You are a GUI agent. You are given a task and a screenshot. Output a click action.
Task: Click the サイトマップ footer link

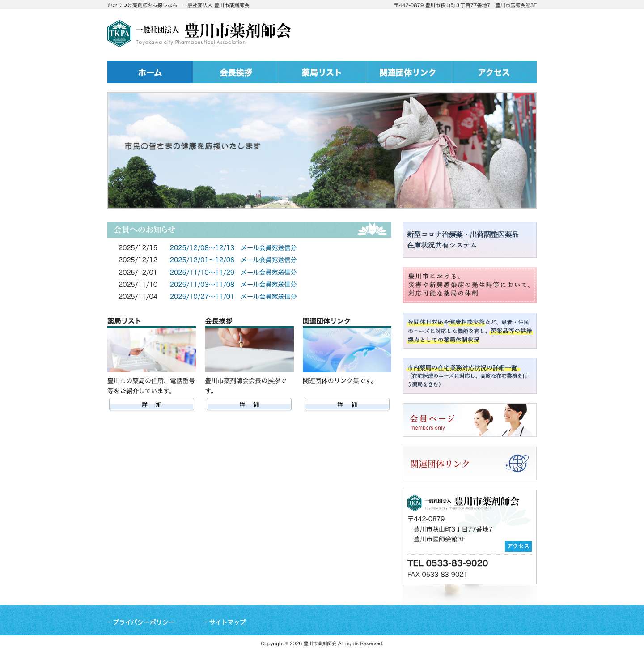point(227,622)
